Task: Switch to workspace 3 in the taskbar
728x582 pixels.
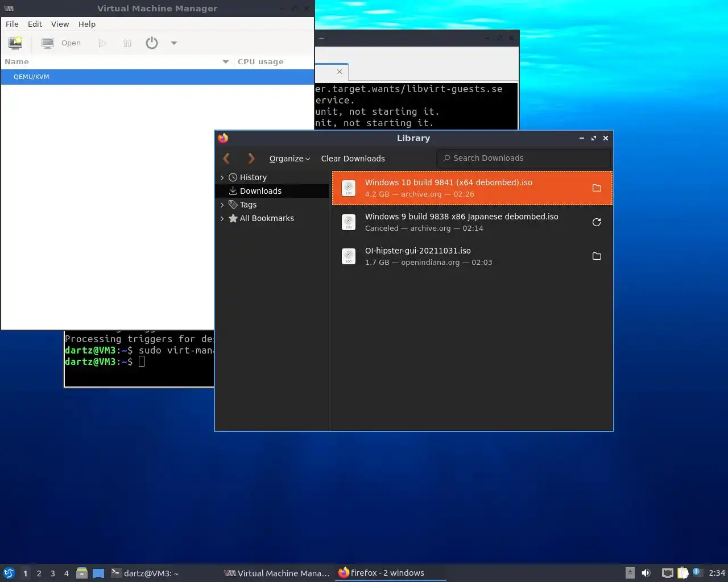Action: click(x=53, y=573)
